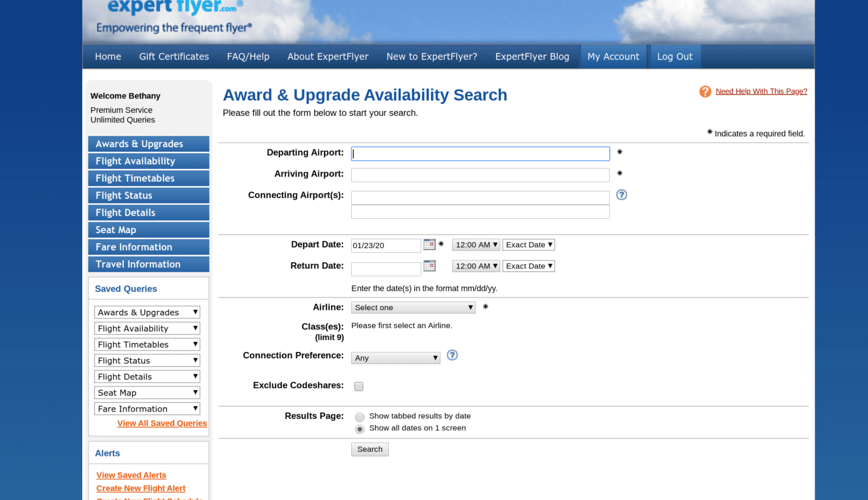The width and height of the screenshot is (868, 500).
Task: Open the Airline Select one dropdown
Action: (413, 307)
